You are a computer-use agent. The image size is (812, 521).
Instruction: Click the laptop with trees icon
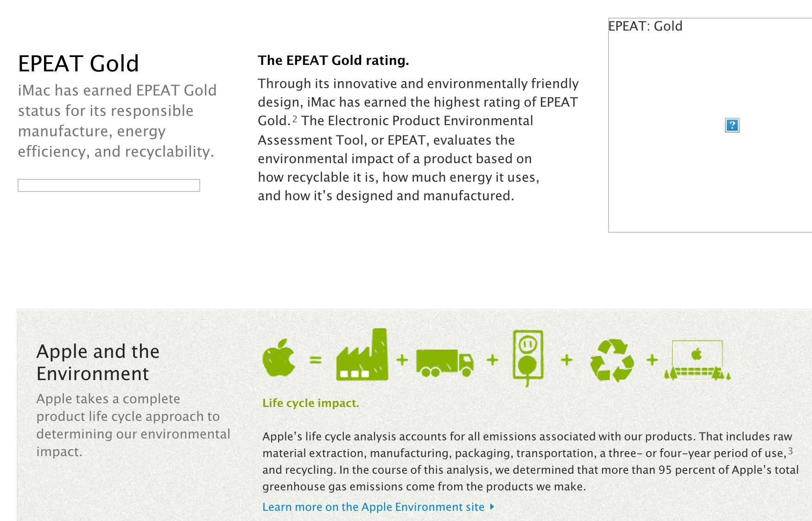click(x=697, y=361)
